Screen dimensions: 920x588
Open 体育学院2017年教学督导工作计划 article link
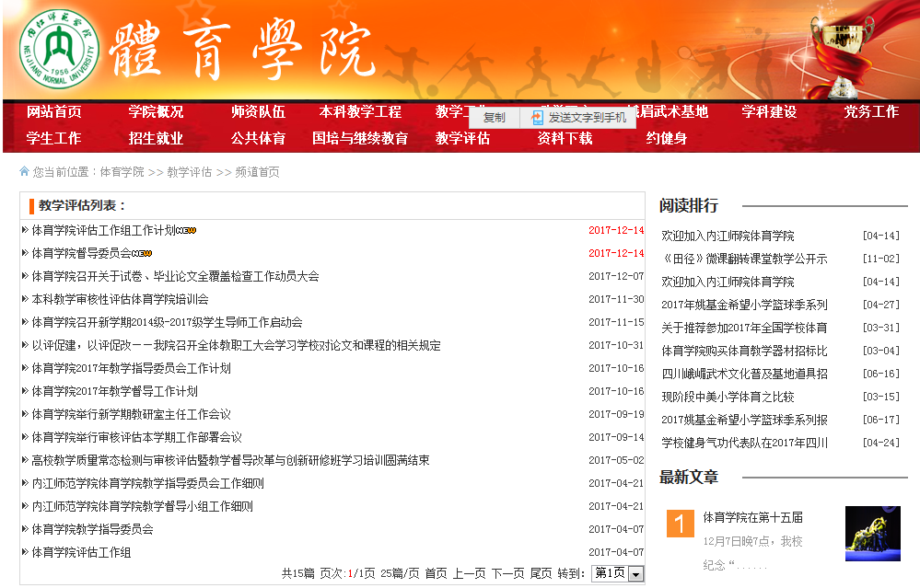[x=114, y=391]
